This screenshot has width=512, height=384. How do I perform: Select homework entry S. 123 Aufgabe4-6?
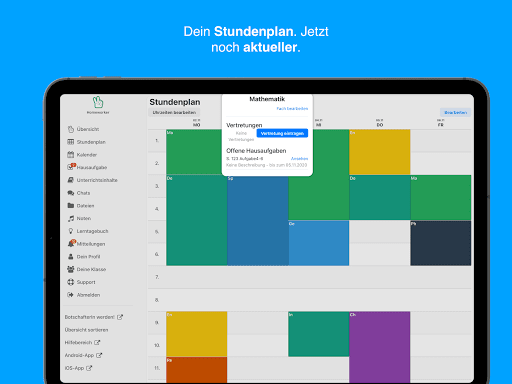[x=245, y=159]
